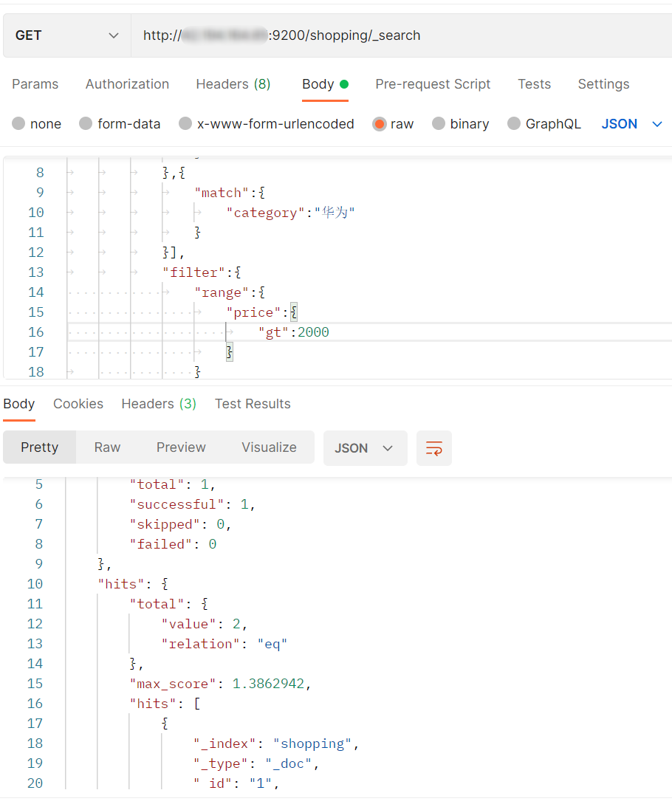672x807 pixels.
Task: Open the GET method dropdown
Action: click(x=67, y=35)
